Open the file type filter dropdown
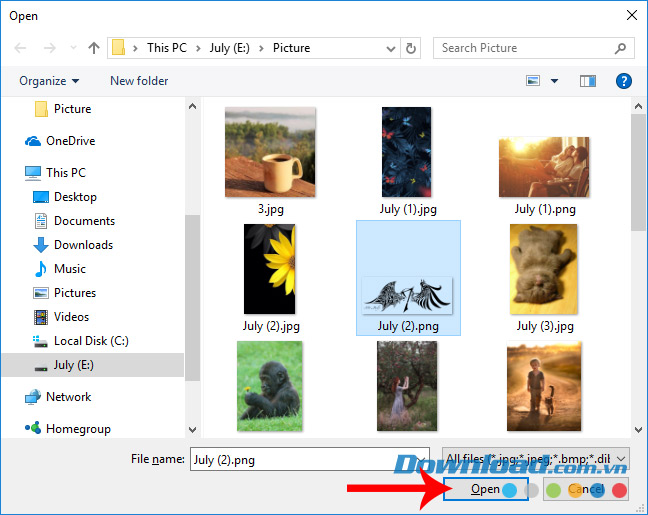Viewport: 648px width, 515px height. click(536, 458)
